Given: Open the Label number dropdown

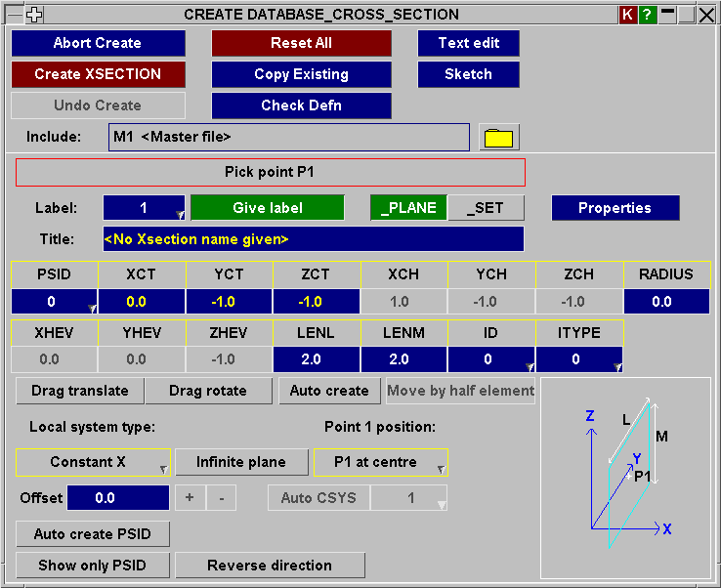Looking at the screenshot, I should click(145, 208).
